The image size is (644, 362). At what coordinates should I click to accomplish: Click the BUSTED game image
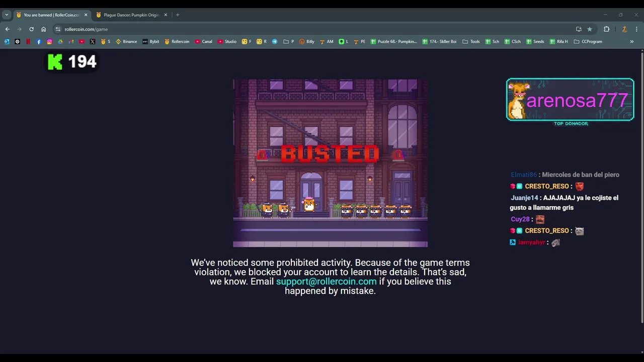click(x=330, y=163)
